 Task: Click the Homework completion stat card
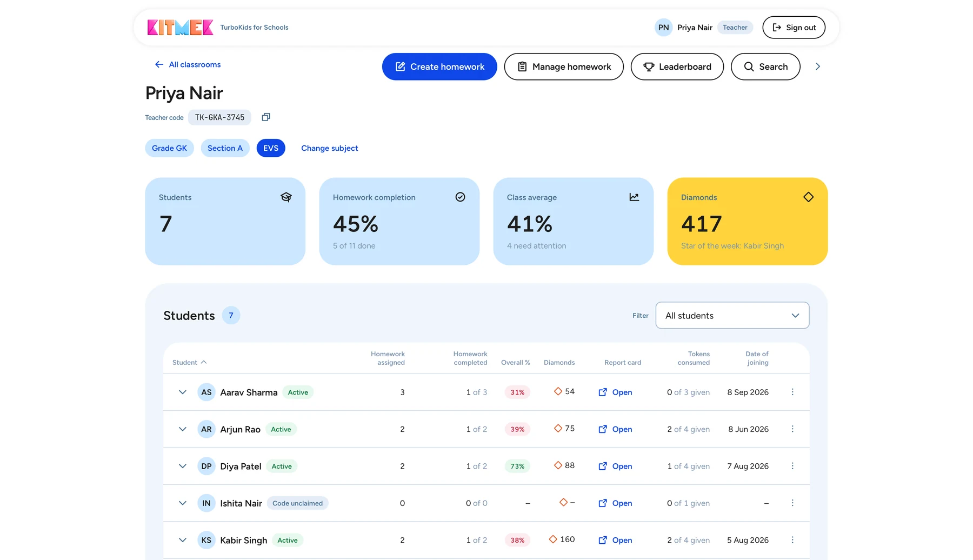[x=399, y=222]
